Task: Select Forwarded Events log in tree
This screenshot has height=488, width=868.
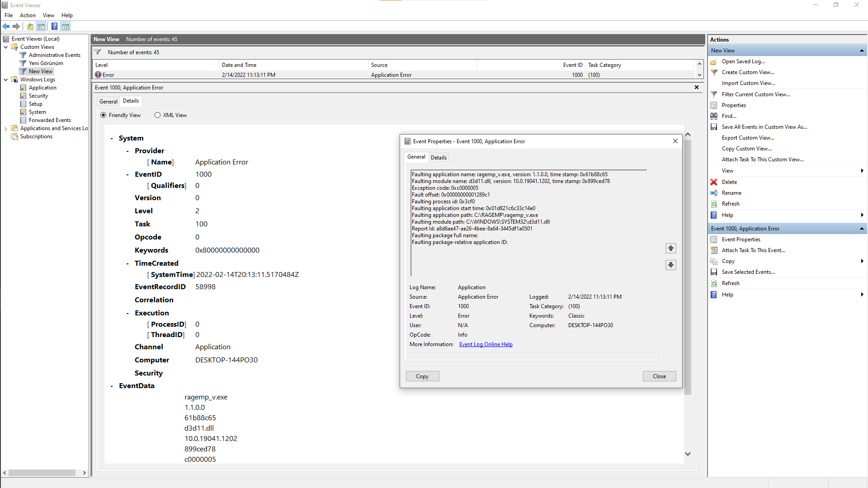Action: [50, 120]
